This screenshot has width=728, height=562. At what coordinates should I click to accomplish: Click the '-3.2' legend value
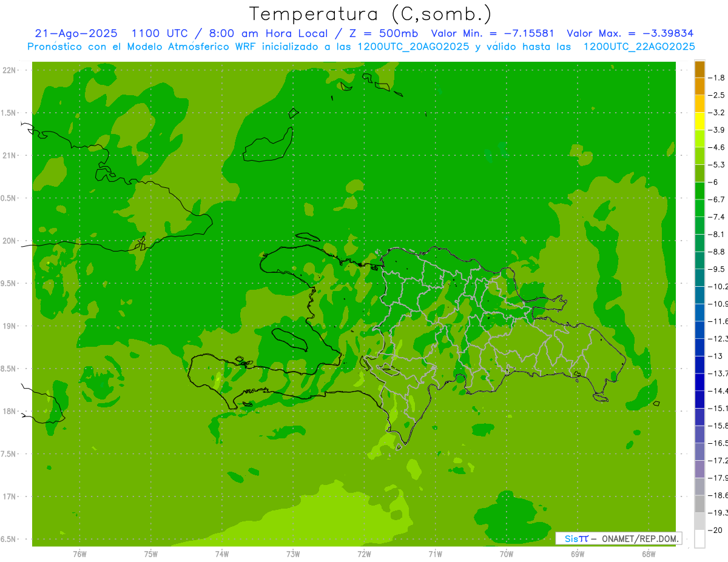coord(717,113)
